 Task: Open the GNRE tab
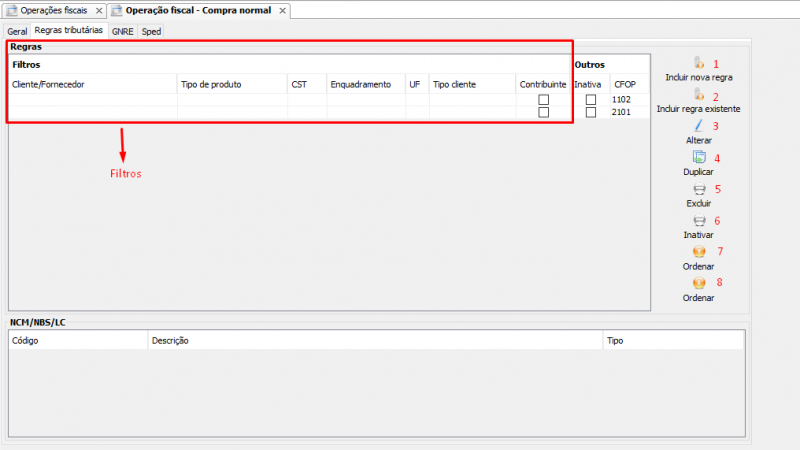pos(122,31)
